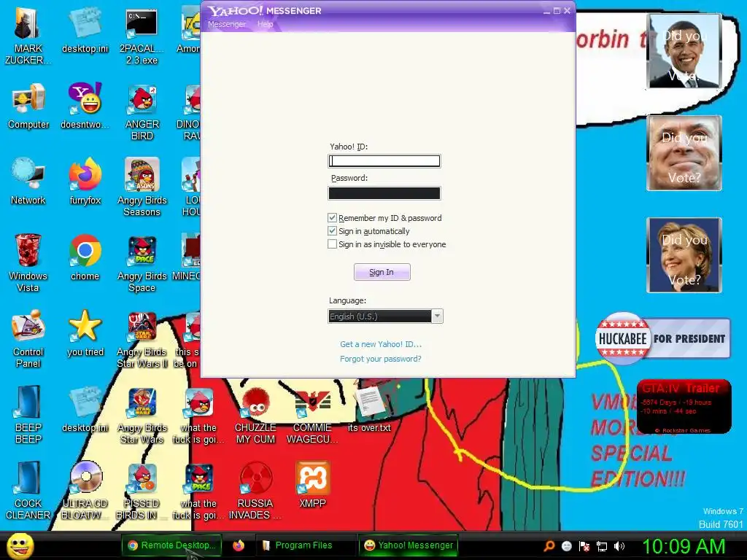Click 'Forgot your password?' link

381,359
